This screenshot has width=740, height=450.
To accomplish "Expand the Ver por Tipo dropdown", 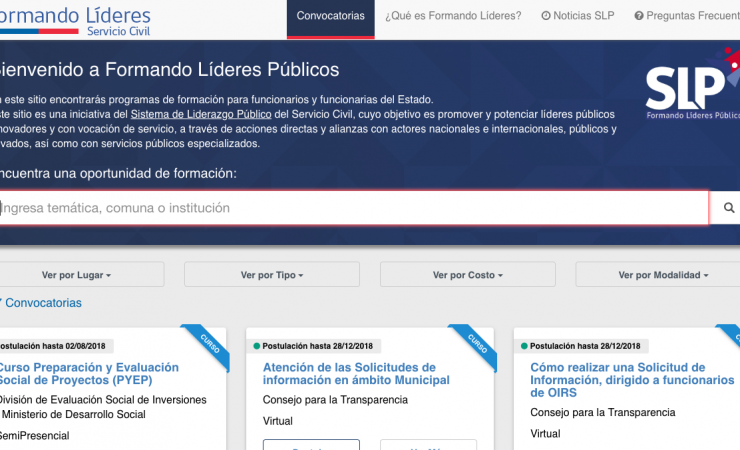I will click(x=272, y=275).
